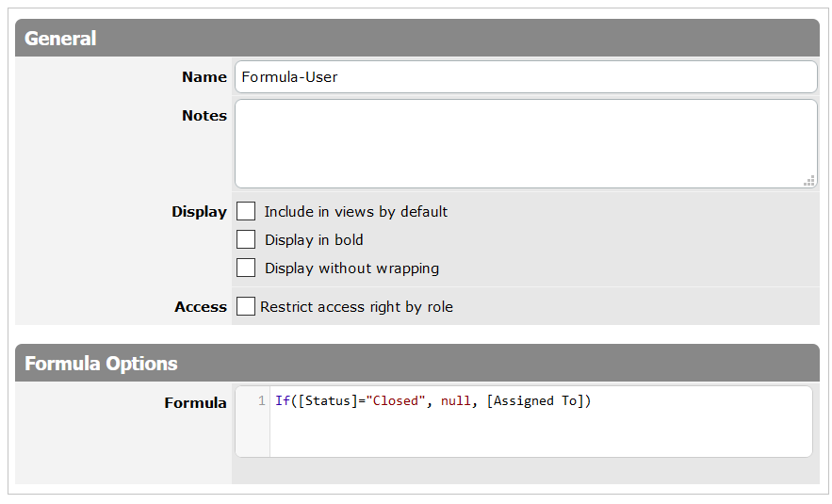Enable Restrict access right by role checkbox
The image size is (832, 504).
click(246, 306)
